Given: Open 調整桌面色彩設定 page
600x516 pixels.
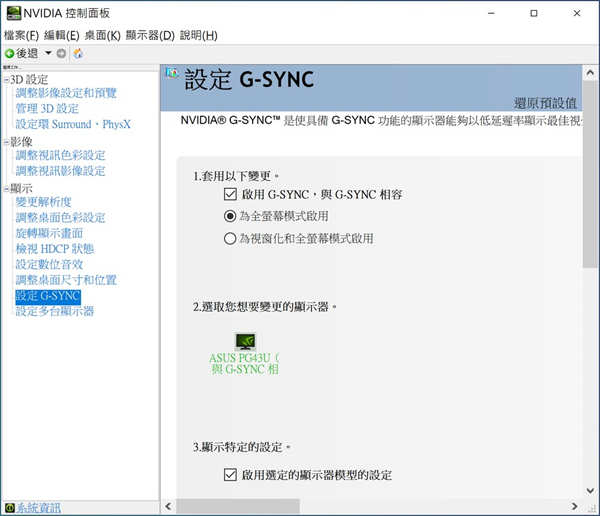Looking at the screenshot, I should pyautogui.click(x=60, y=218).
